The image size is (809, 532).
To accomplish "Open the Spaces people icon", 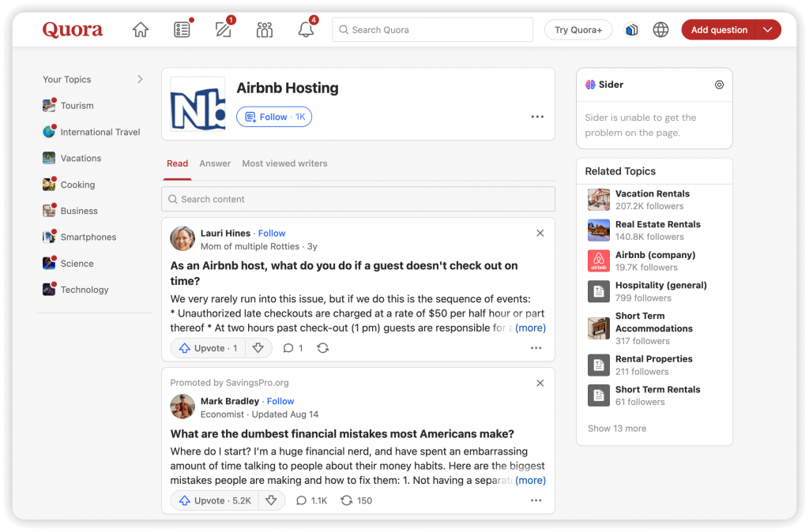I will [x=265, y=30].
